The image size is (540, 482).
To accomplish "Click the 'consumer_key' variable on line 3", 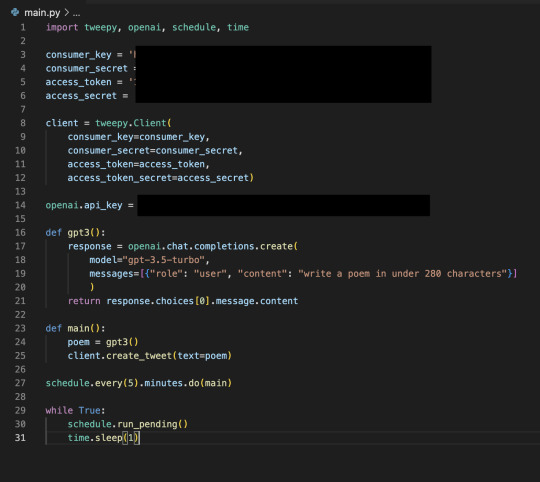I will (79, 55).
